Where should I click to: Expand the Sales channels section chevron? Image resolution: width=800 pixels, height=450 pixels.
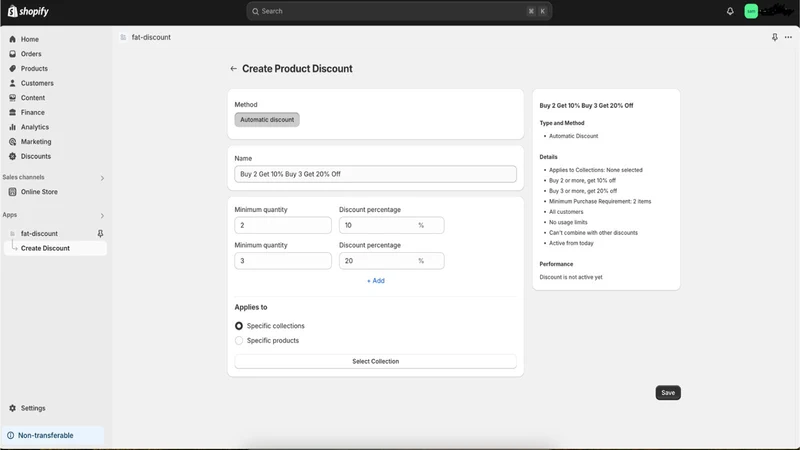(x=102, y=178)
